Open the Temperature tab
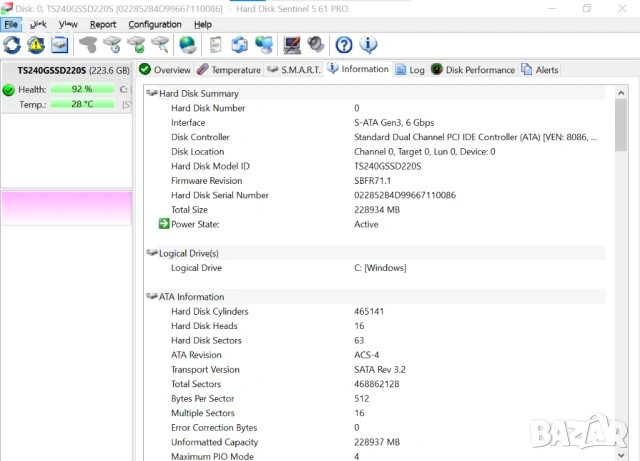This screenshot has width=640, height=461. pyautogui.click(x=229, y=70)
